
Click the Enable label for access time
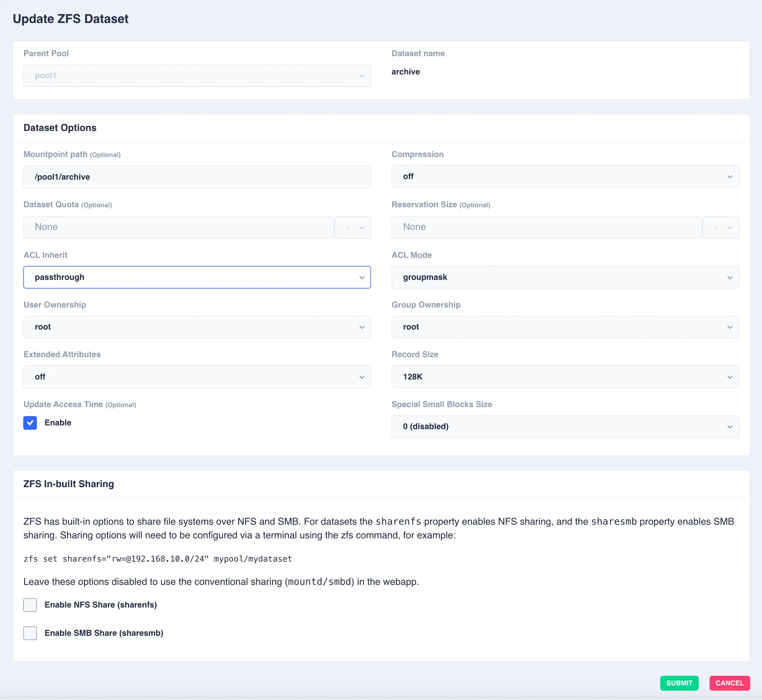coord(58,423)
